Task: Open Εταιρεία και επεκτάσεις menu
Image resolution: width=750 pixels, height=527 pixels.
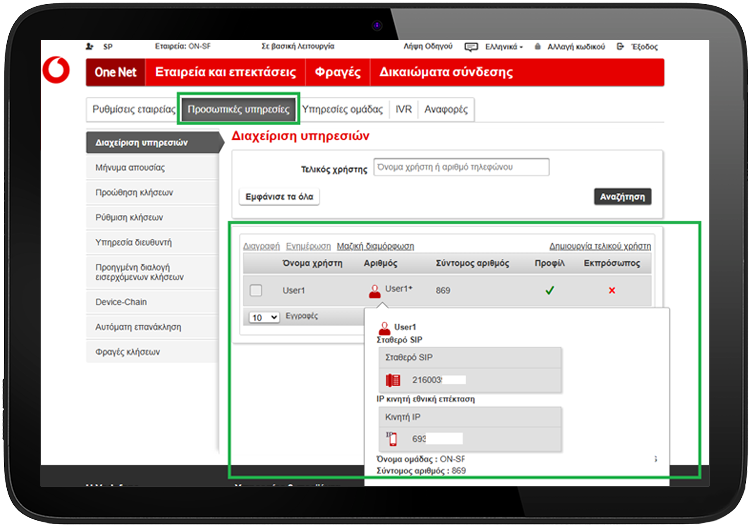Action: click(x=225, y=72)
